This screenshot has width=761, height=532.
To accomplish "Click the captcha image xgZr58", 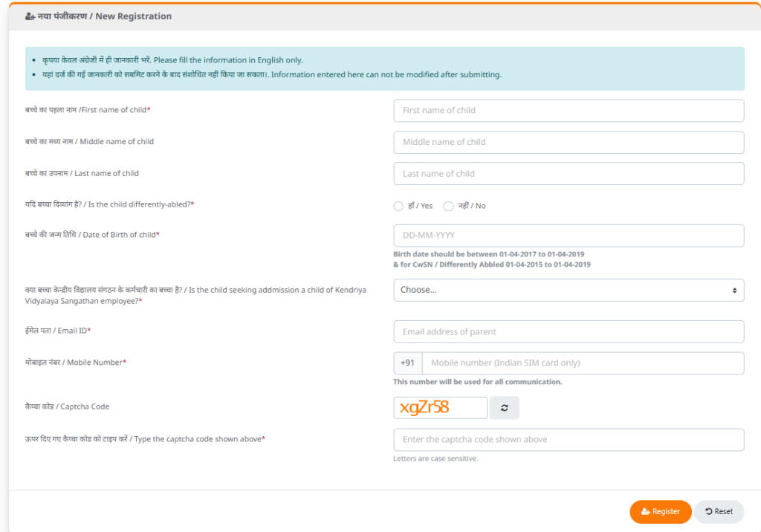I will point(440,408).
